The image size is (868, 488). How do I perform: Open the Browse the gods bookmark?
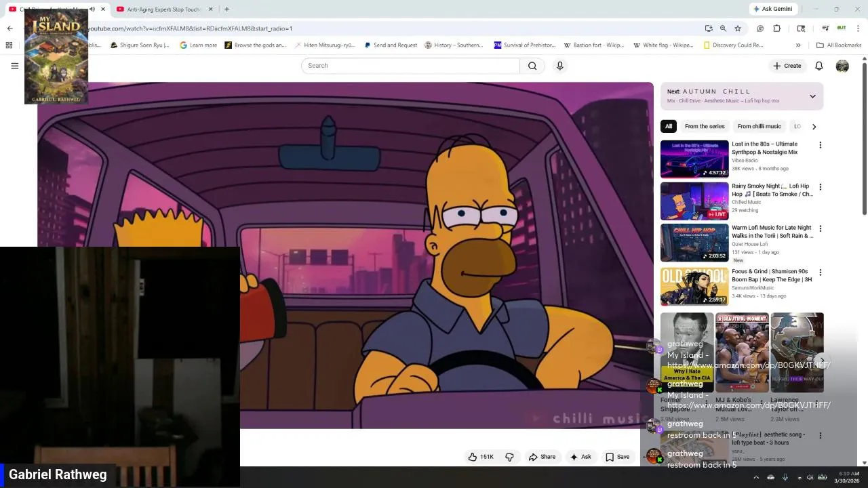click(x=255, y=45)
